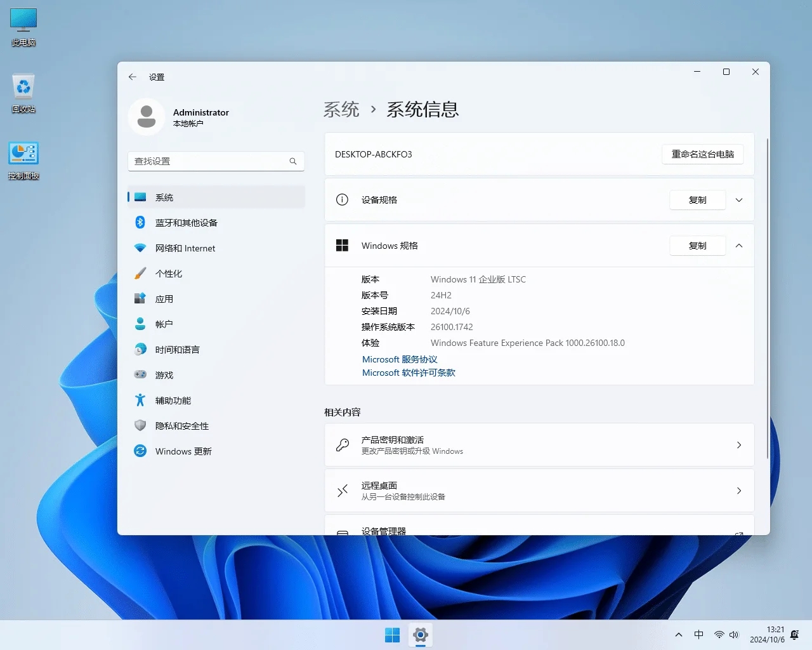Click the Gaming controller icon
This screenshot has height=650, width=812.
coord(140,375)
